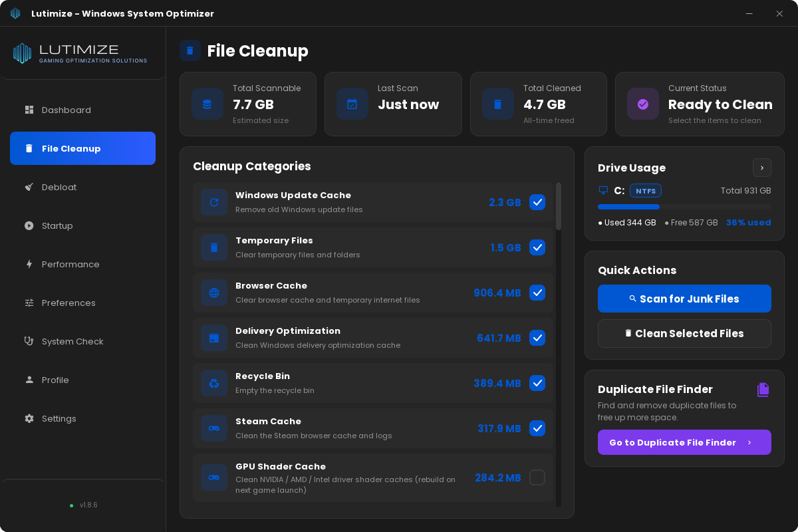Click the Preferences sliders icon
Viewport: 798px width, 532px height.
tap(29, 303)
